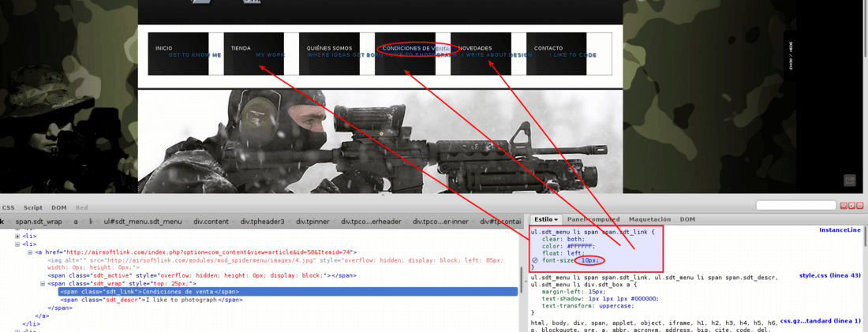Select the "li" breadcrumb element

[x=92, y=222]
